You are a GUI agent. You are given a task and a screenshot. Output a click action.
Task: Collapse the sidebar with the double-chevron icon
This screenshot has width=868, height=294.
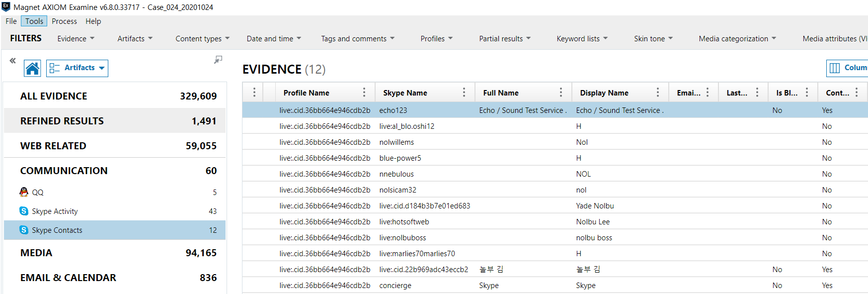(12, 61)
